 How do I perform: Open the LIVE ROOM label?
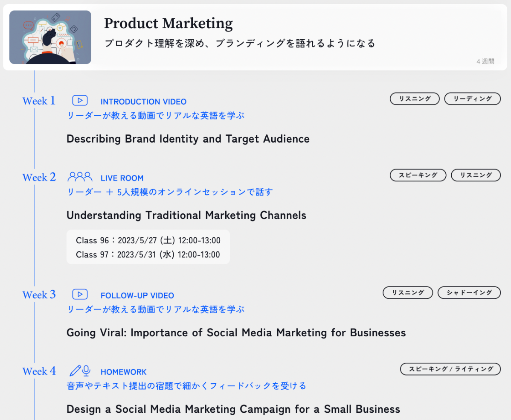coord(122,178)
